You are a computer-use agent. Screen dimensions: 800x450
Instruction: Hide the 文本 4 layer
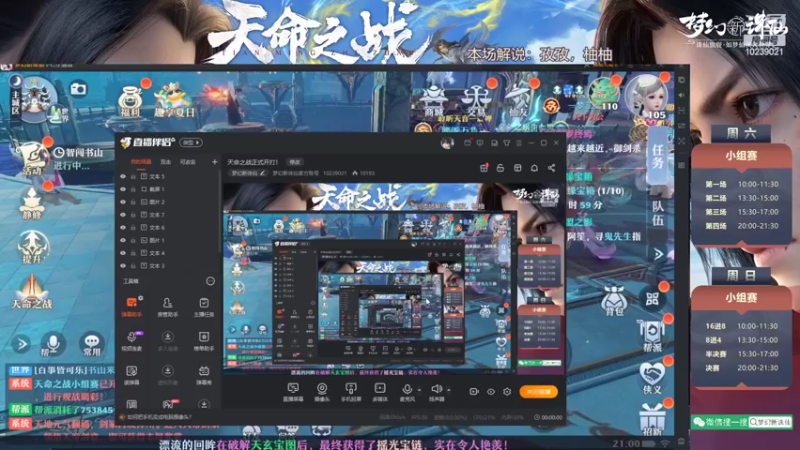[123, 253]
